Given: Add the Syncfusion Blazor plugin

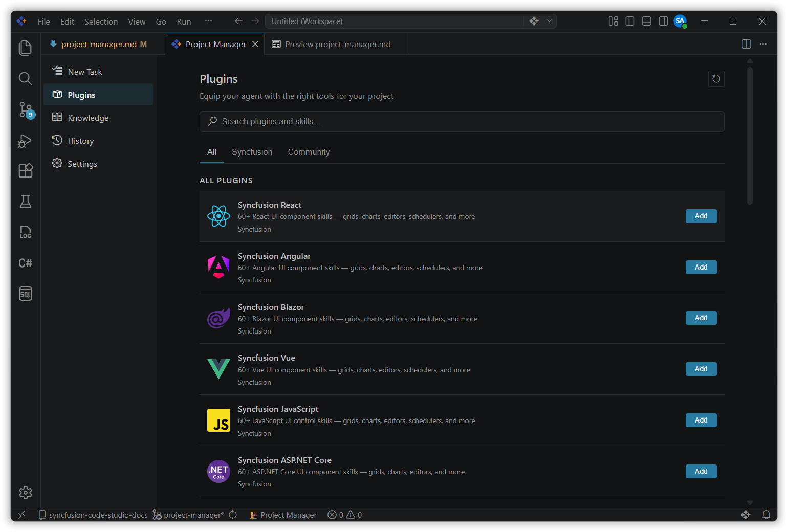Looking at the screenshot, I should 701,318.
